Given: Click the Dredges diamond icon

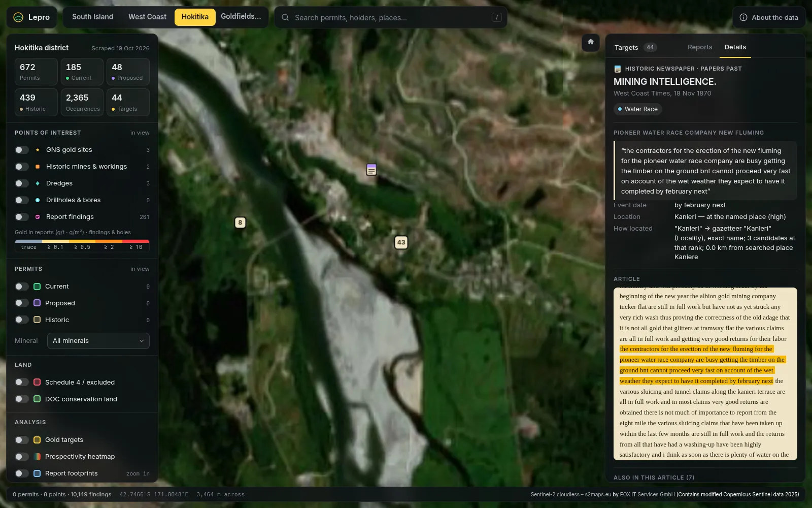Looking at the screenshot, I should pyautogui.click(x=38, y=183).
